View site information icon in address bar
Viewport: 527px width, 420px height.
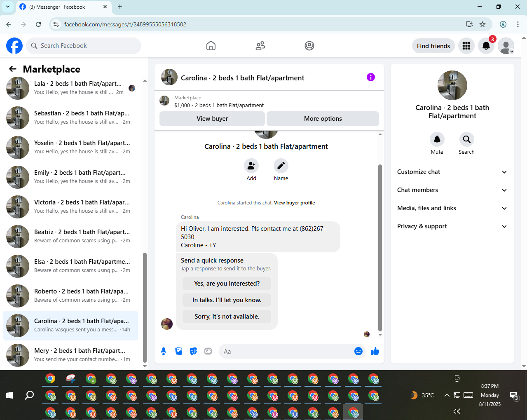click(x=56, y=24)
